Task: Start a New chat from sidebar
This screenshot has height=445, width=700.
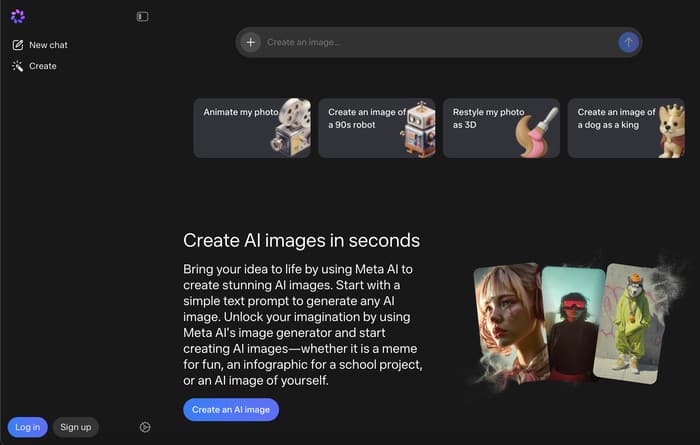Action: pyautogui.click(x=40, y=45)
